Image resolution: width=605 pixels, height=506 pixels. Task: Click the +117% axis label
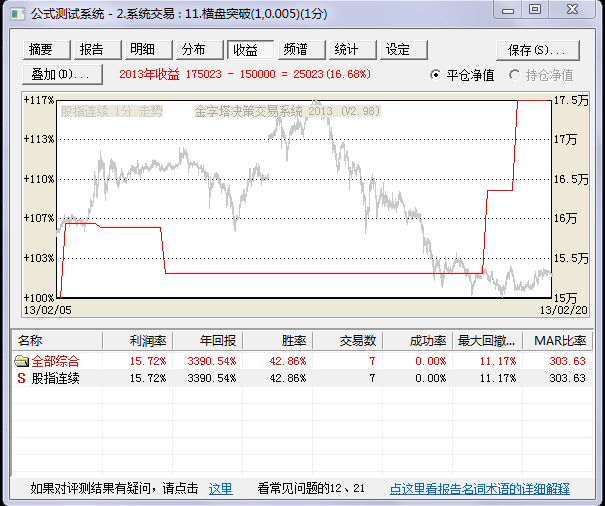coord(39,100)
